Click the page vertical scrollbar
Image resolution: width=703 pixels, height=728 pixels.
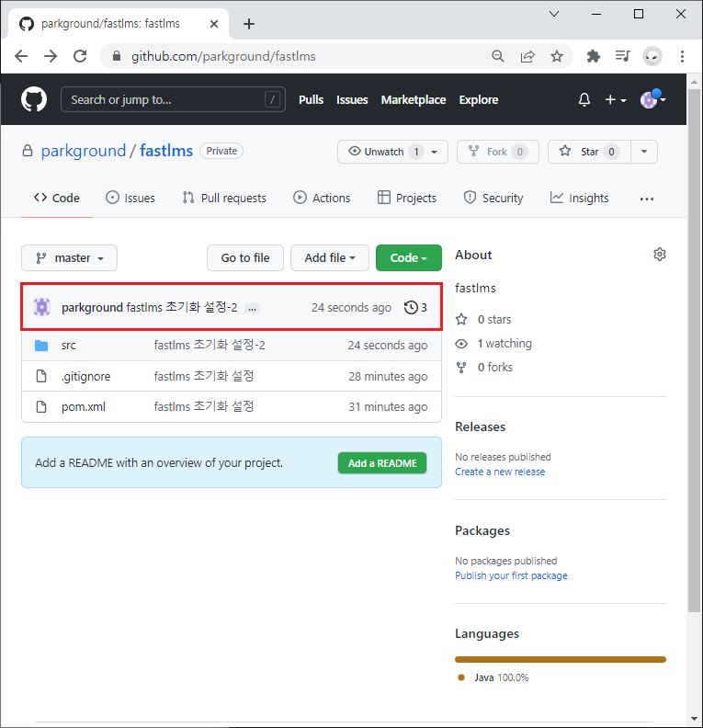click(x=694, y=350)
